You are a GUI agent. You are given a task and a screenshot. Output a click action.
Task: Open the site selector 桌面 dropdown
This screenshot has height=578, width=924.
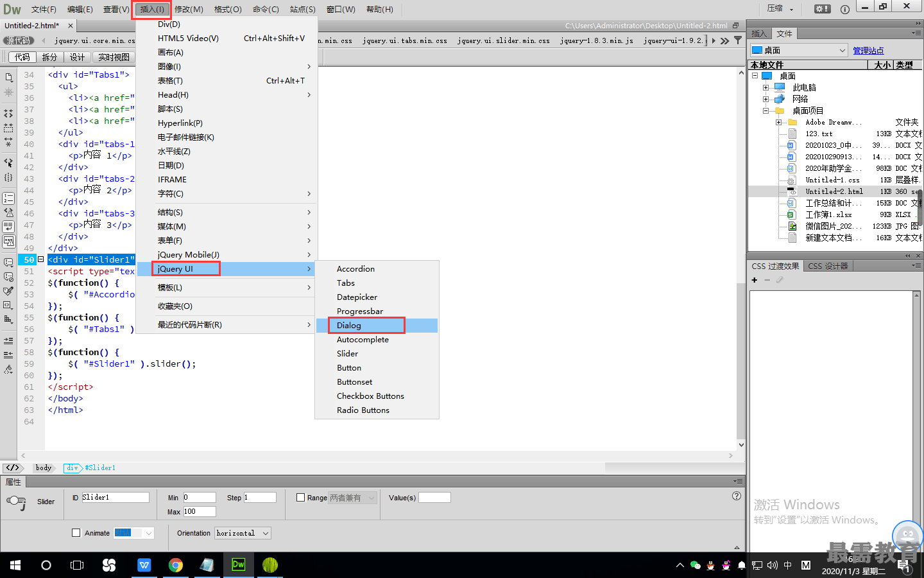799,50
